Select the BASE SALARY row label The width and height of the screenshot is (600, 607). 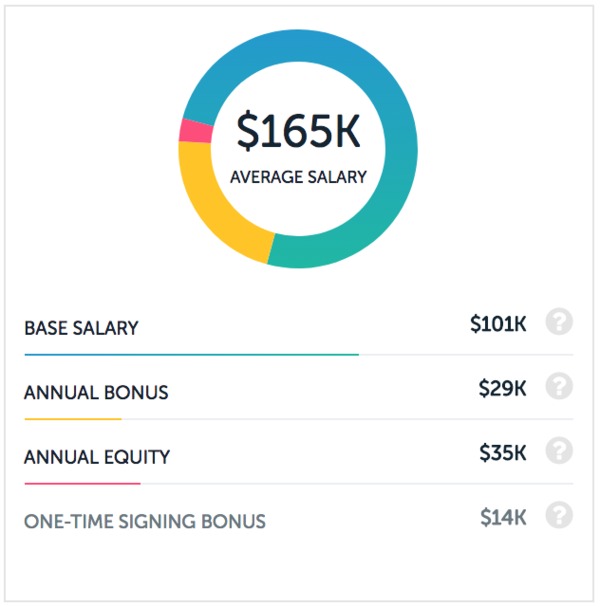(81, 328)
